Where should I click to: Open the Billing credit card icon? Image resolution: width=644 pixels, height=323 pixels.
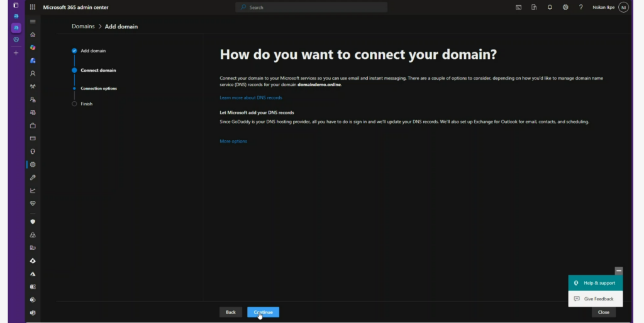pyautogui.click(x=33, y=138)
